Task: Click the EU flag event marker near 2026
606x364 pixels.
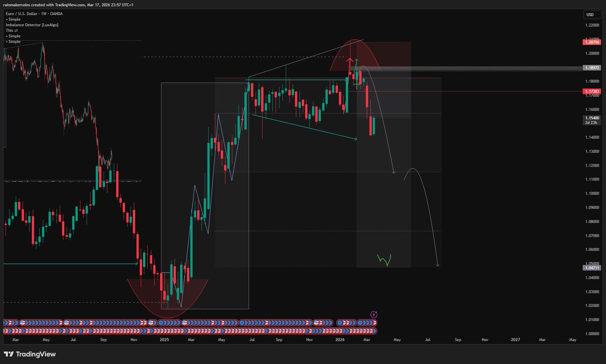Action: coord(340,323)
